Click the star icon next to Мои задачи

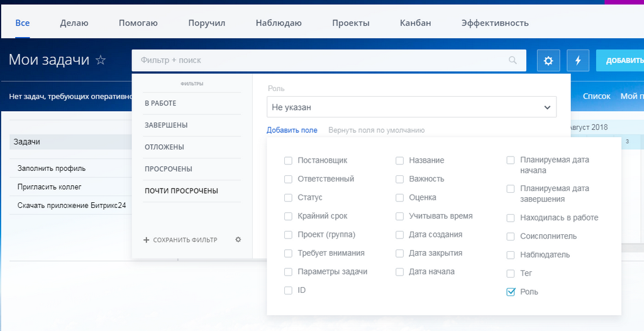[x=101, y=60]
